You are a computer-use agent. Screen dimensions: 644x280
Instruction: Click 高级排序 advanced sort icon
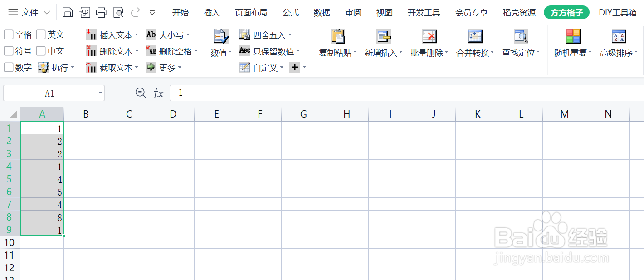pos(619,36)
